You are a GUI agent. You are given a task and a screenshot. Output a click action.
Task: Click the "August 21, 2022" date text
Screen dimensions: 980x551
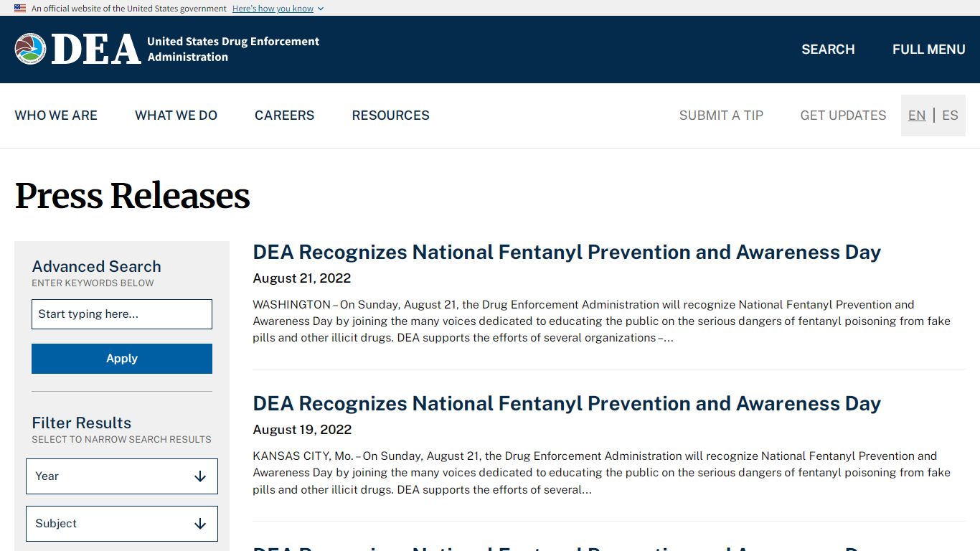[x=302, y=278]
